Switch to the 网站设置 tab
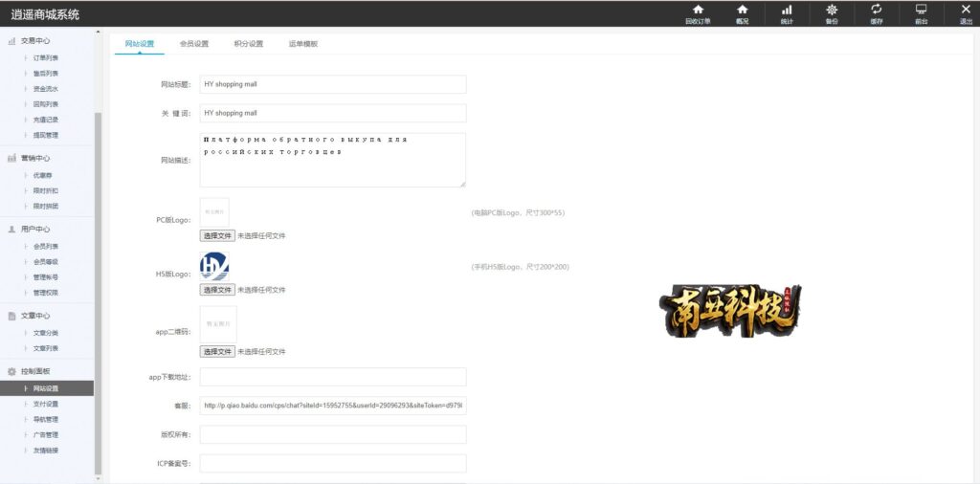 click(x=140, y=44)
